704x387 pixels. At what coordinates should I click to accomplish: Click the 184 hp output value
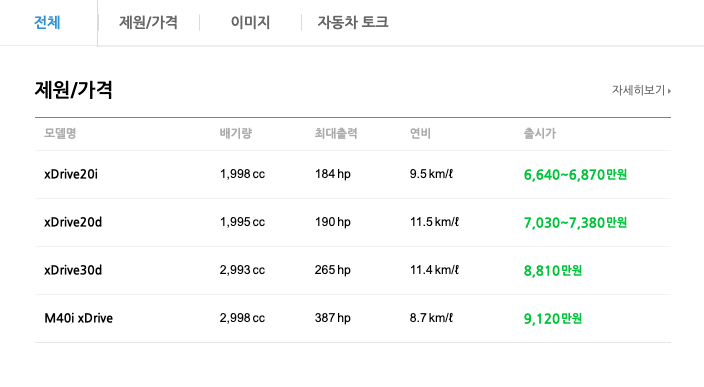[x=333, y=174]
